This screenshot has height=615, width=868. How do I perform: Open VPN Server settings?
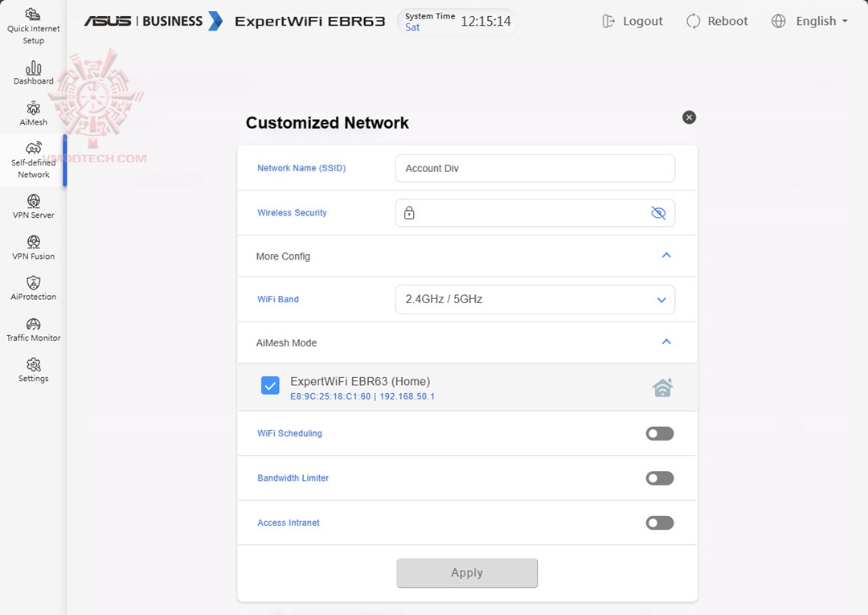point(33,207)
